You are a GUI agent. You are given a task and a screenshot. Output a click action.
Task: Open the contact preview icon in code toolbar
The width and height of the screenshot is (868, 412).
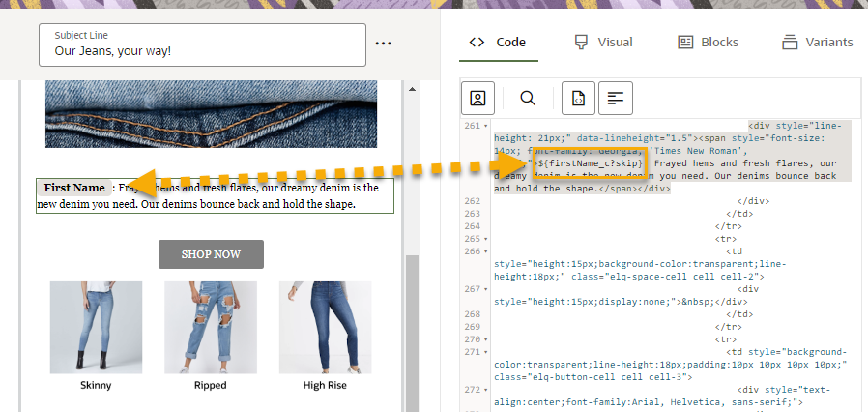click(x=477, y=98)
